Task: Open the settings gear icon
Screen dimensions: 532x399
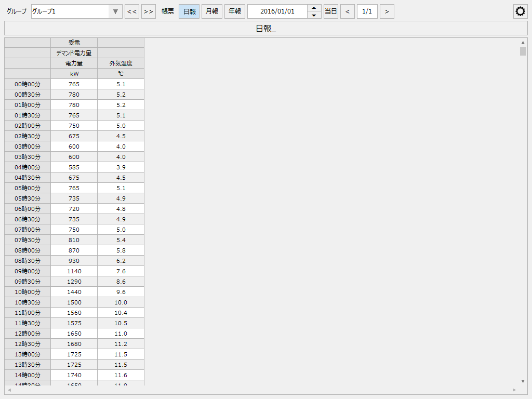Action: pyautogui.click(x=520, y=11)
